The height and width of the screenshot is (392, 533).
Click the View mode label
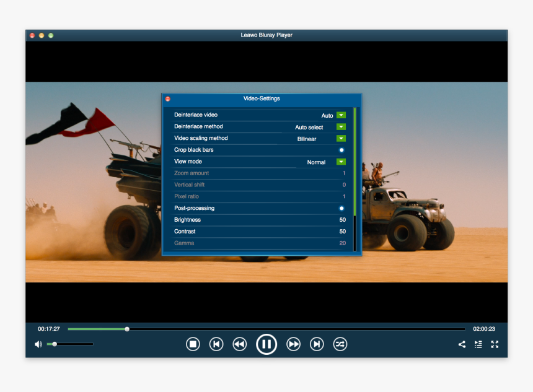pos(188,162)
